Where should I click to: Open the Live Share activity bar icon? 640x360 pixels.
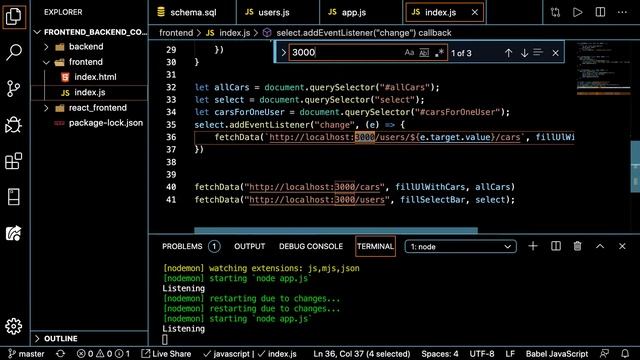click(14, 233)
